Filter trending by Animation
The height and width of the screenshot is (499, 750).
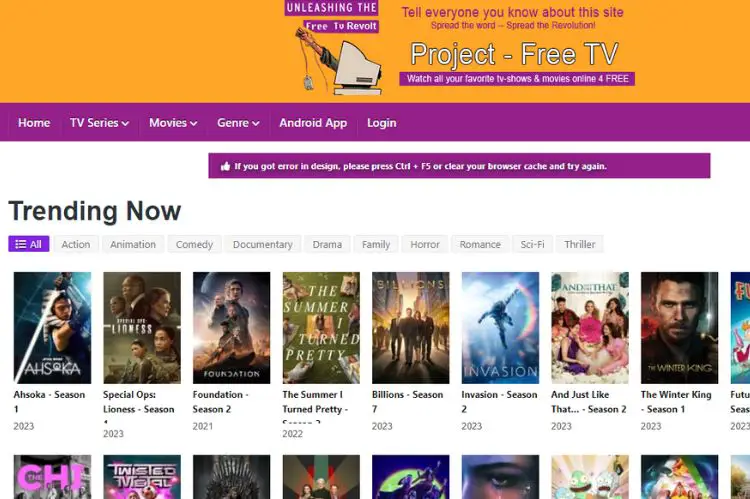[x=133, y=244]
